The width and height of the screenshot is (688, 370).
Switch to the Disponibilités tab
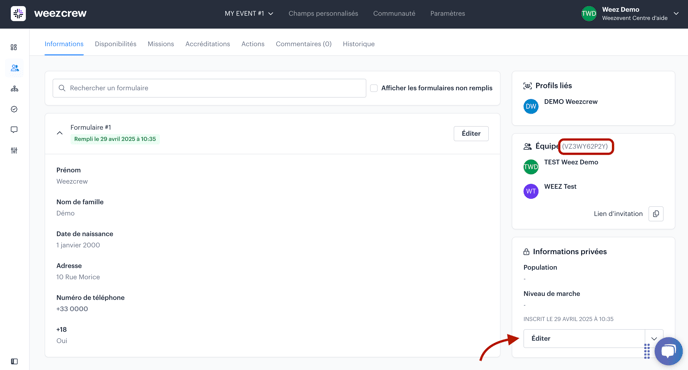coord(115,44)
